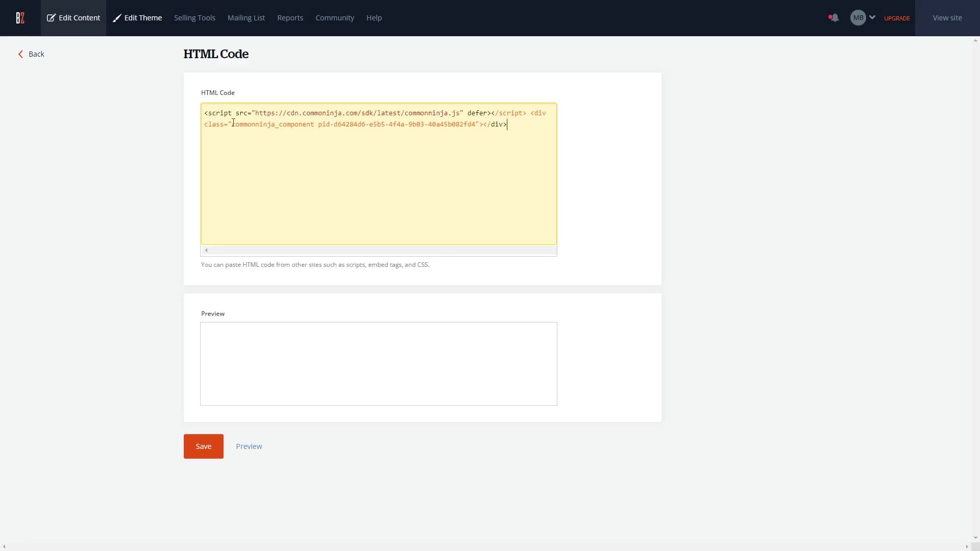The height and width of the screenshot is (551, 980).
Task: Click the View site button
Action: pos(947,18)
